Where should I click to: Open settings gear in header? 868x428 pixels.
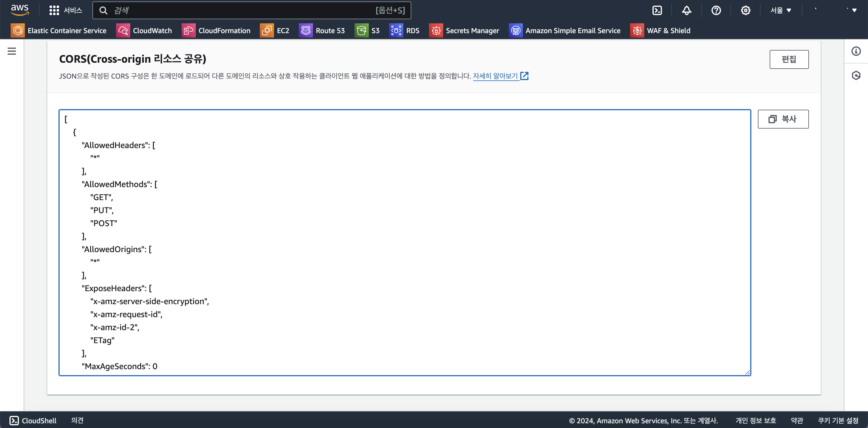tap(745, 10)
